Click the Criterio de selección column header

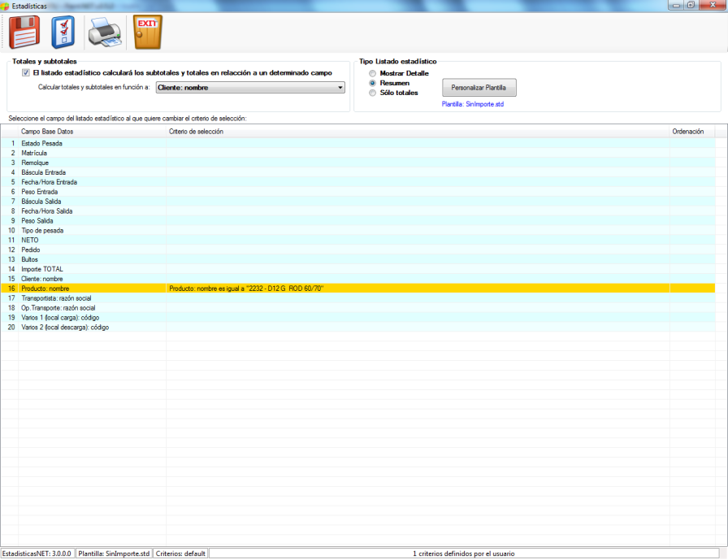click(196, 131)
